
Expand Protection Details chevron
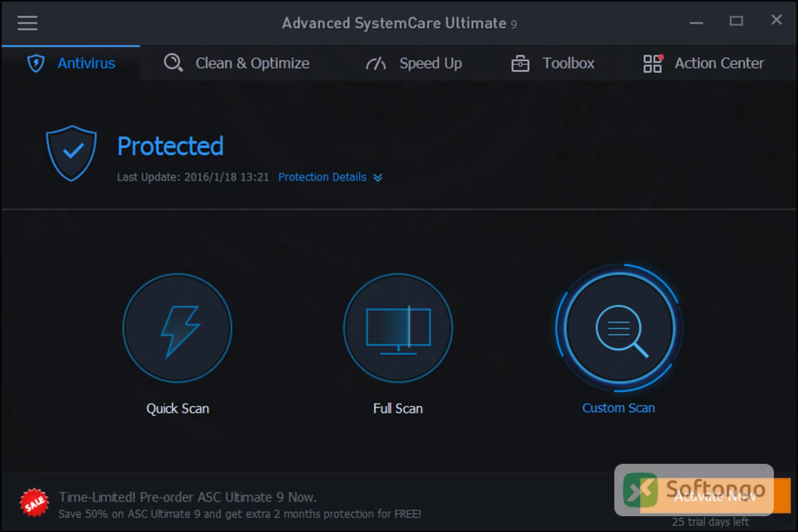point(377,177)
